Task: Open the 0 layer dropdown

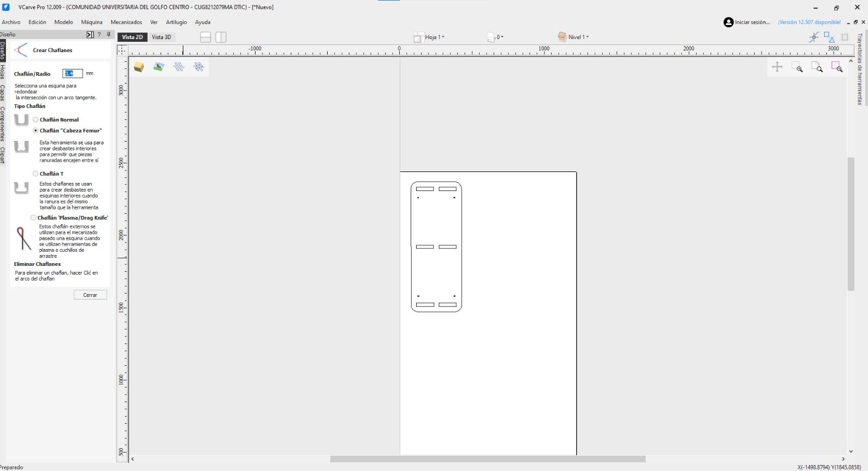Action: click(495, 37)
